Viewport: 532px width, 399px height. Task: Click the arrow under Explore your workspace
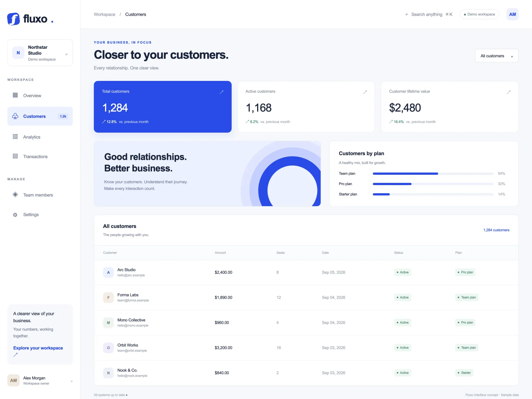(16, 355)
